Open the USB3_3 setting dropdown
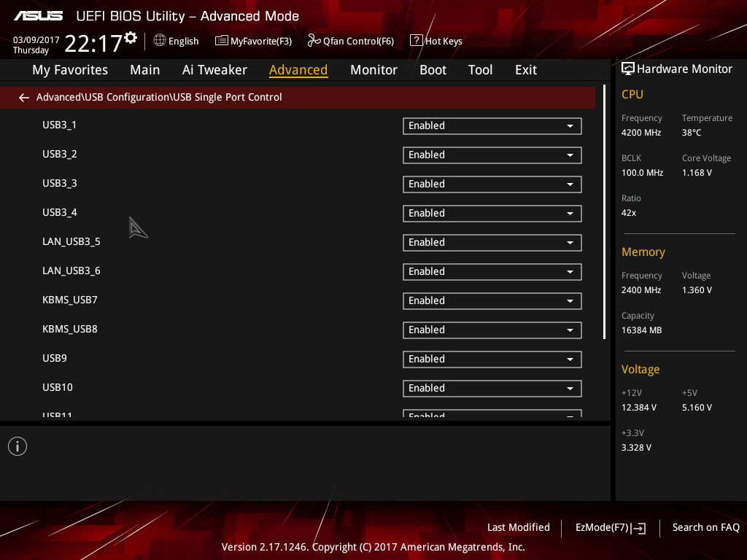 (492, 184)
